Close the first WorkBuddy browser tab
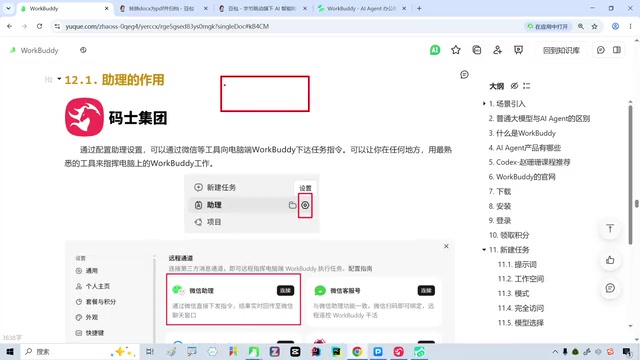640x360 pixels. click(x=107, y=8)
